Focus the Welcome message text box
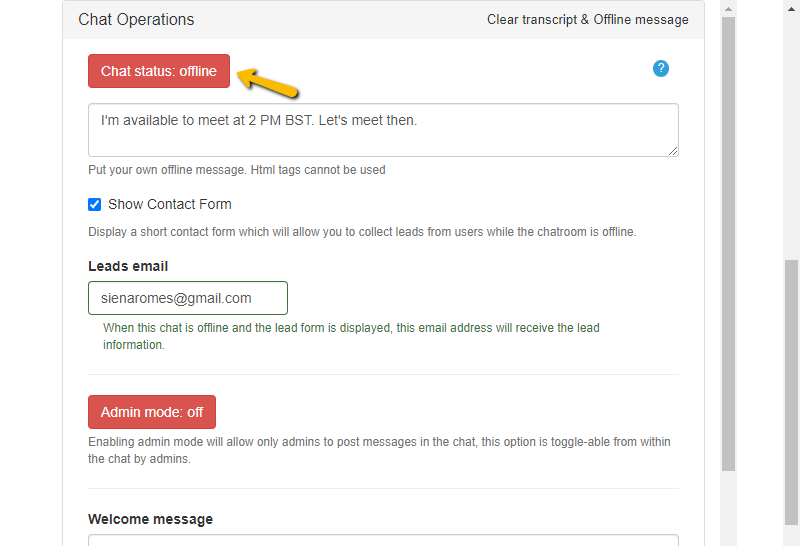 pos(383,540)
